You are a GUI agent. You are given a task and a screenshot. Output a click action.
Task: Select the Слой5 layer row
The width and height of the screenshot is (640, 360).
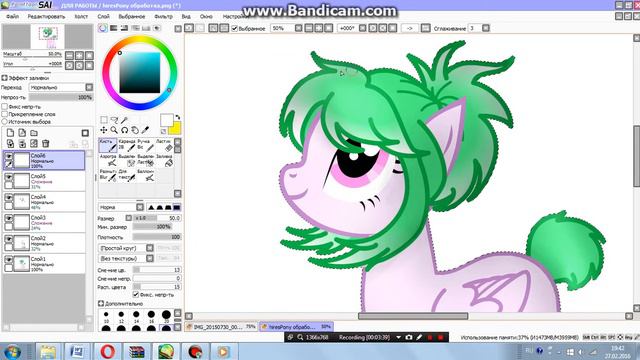coord(44,181)
